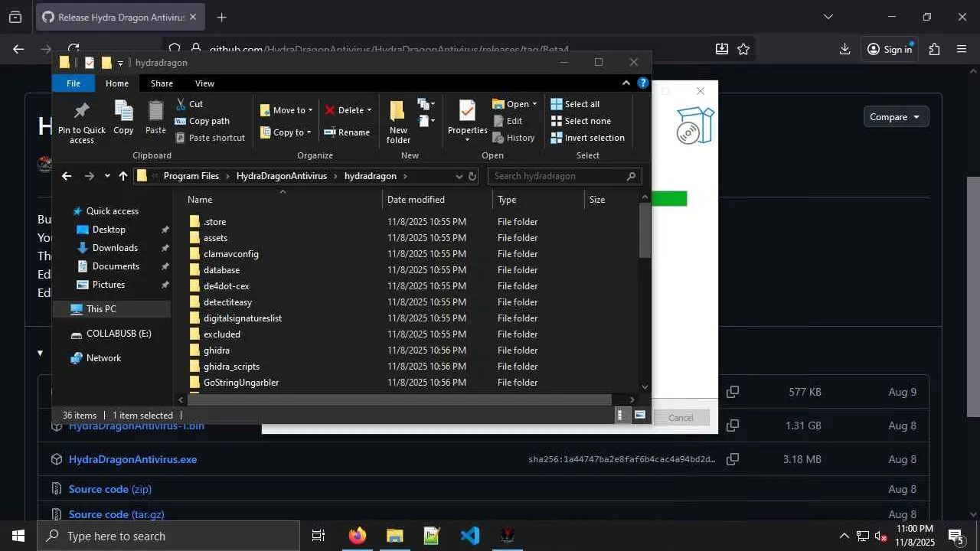Viewport: 980px width, 551px height.
Task: Open the File tab in Explorer
Action: click(x=73, y=83)
